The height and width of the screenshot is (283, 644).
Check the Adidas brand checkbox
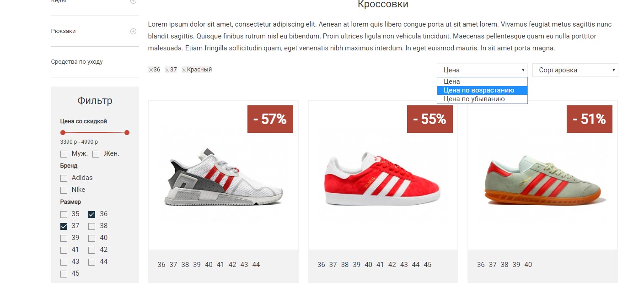point(64,178)
